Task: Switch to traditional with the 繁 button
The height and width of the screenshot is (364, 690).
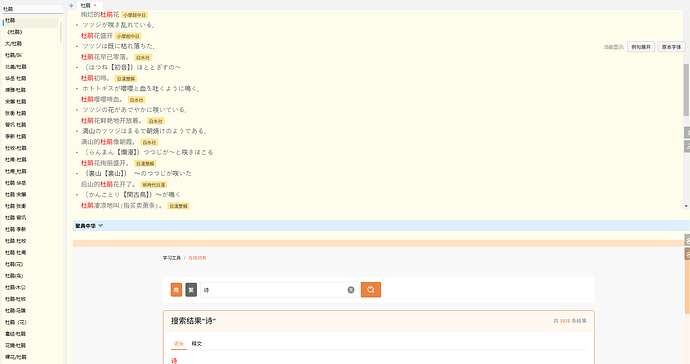Action: click(191, 290)
